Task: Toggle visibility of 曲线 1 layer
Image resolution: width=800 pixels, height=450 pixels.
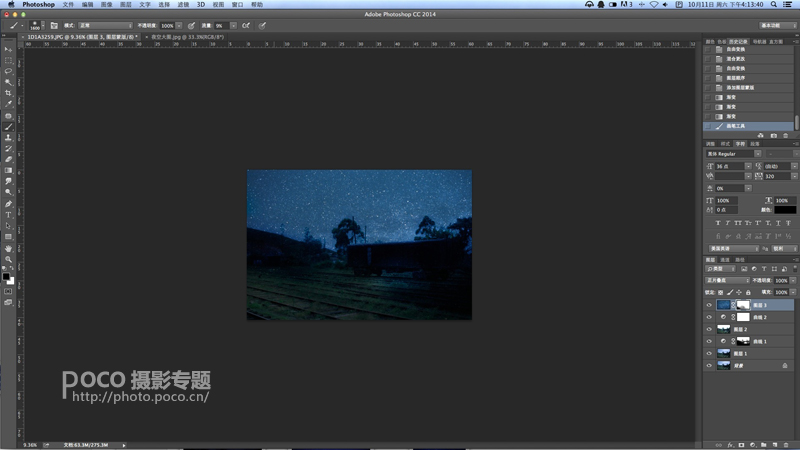Action: tap(709, 341)
